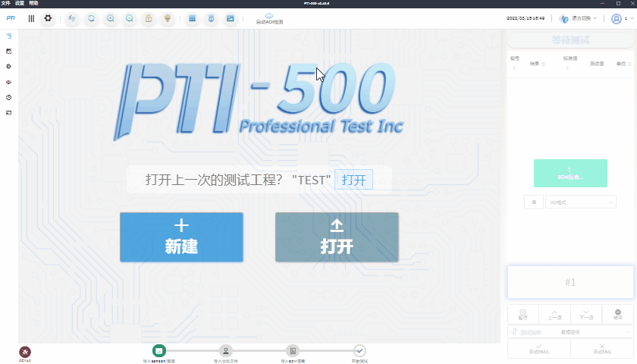637x364 pixels.
Task: Click the bottom-most left sidebar icon
Action: [9, 113]
